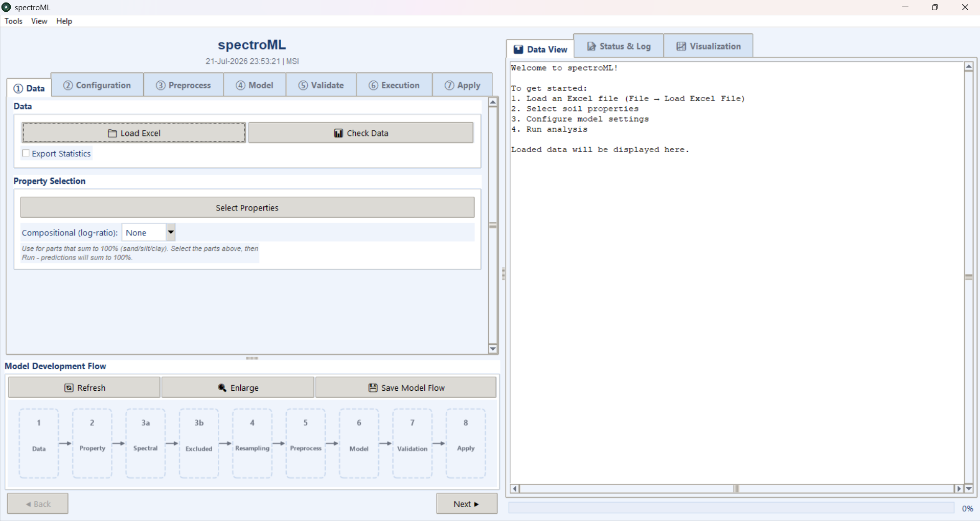This screenshot has width=980, height=521.
Task: Click the Data View horizontal scrollbar right arrow
Action: [959, 489]
